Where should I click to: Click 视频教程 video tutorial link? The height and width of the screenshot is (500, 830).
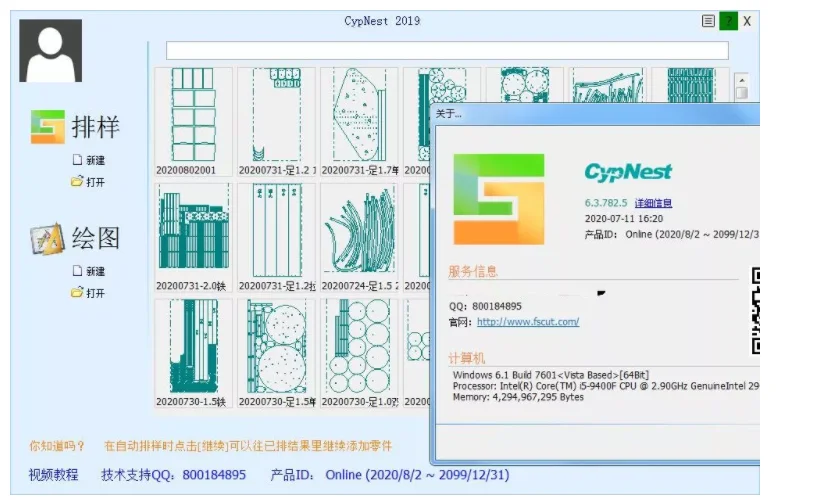coord(53,475)
